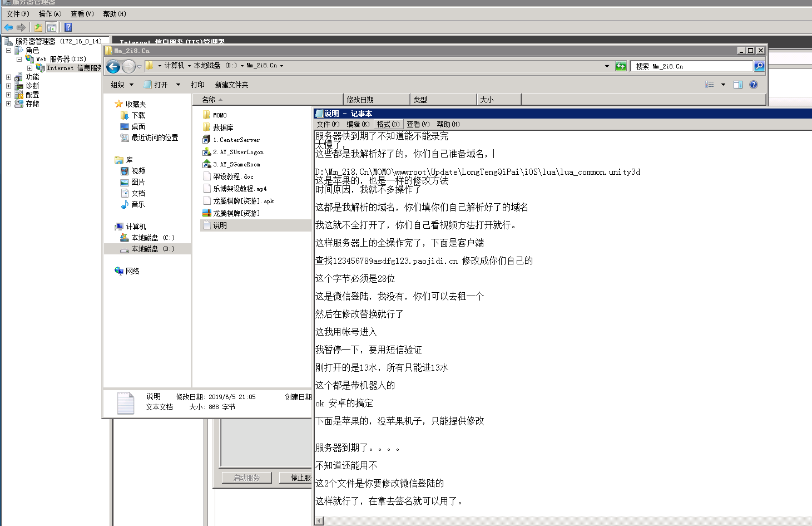
Task: Expand the address bar history dropdown
Action: 607,66
